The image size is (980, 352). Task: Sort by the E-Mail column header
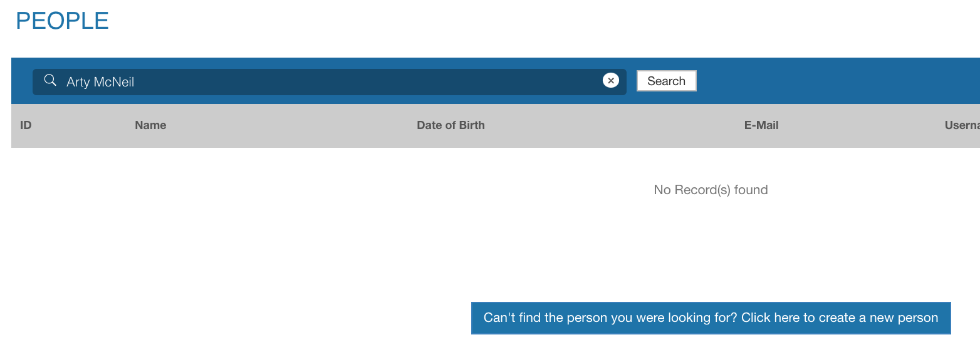click(761, 125)
